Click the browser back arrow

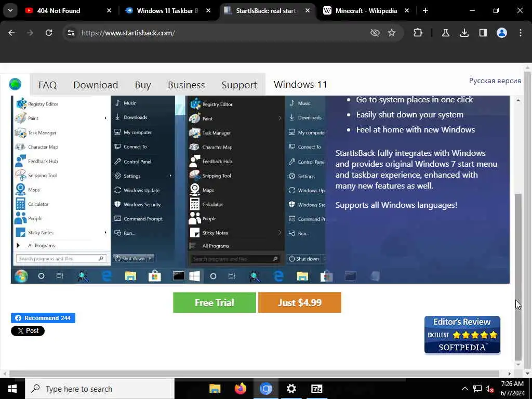[x=11, y=33]
